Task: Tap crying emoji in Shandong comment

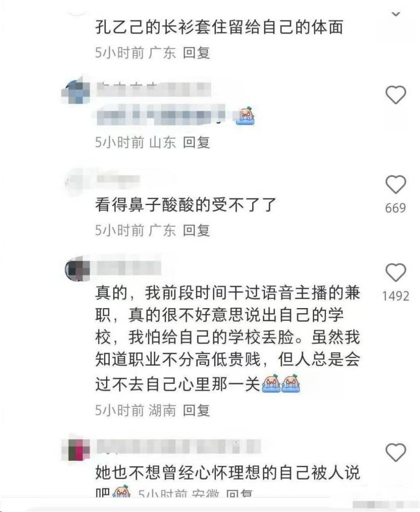Action: (x=245, y=116)
